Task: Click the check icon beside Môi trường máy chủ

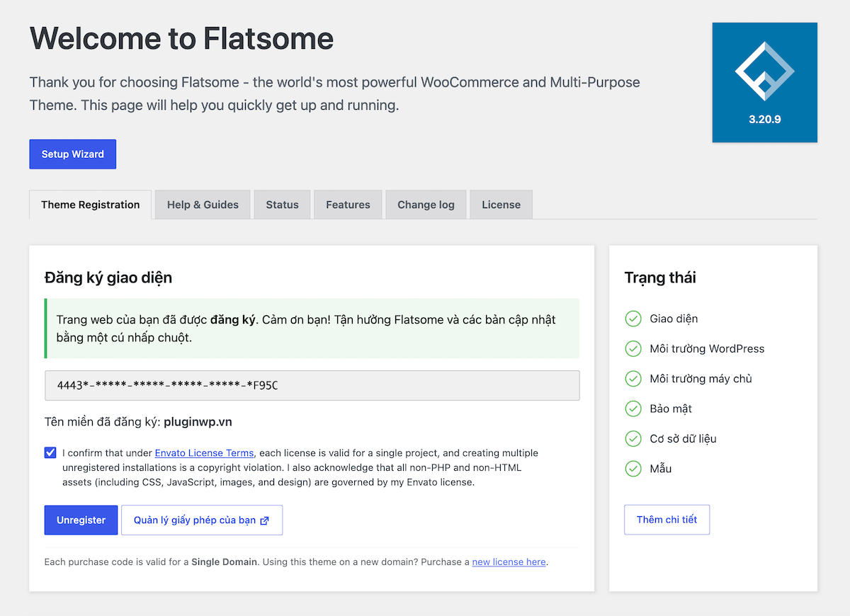Action: [633, 379]
